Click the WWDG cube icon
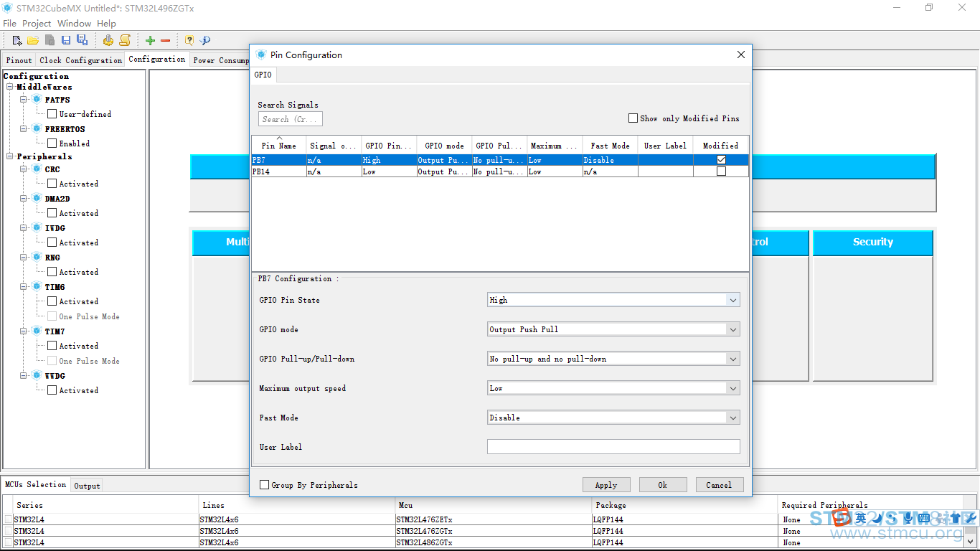Image resolution: width=980 pixels, height=551 pixels. tap(37, 376)
